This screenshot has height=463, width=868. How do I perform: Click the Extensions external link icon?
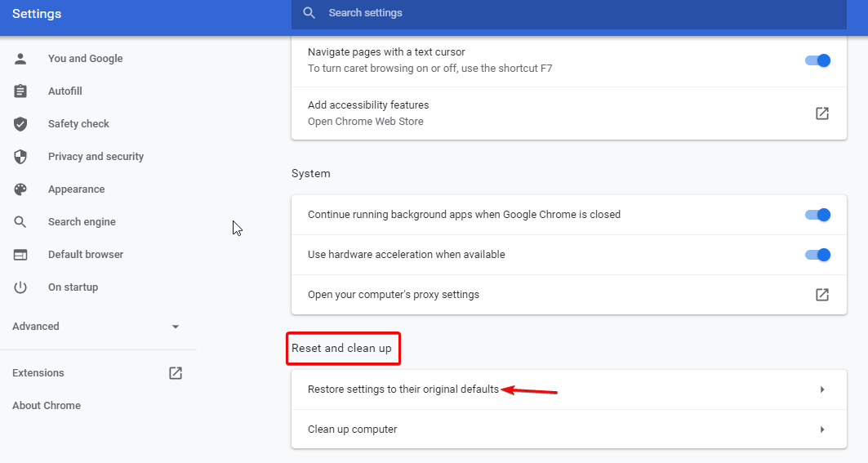(x=176, y=373)
